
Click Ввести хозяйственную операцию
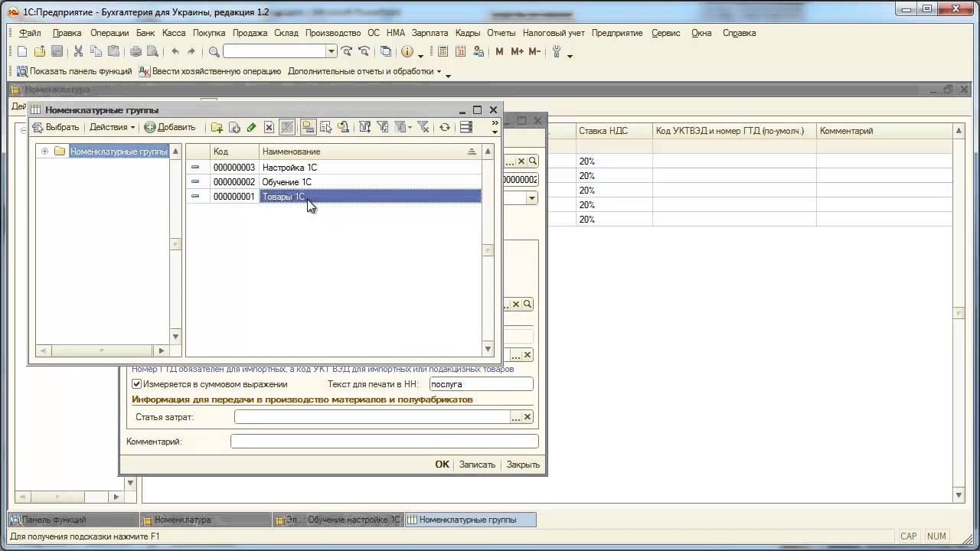click(x=210, y=71)
